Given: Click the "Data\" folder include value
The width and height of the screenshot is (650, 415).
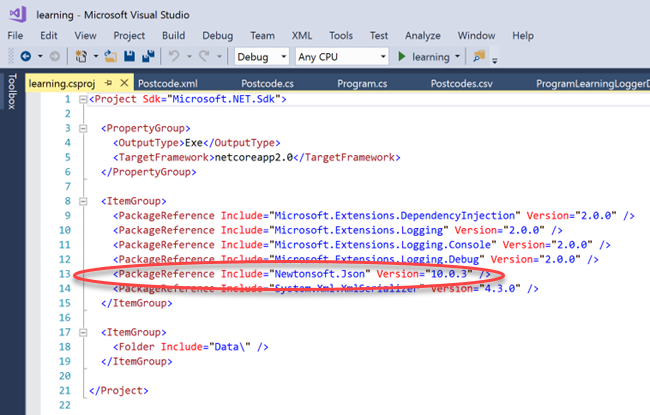Looking at the screenshot, I should tap(230, 347).
